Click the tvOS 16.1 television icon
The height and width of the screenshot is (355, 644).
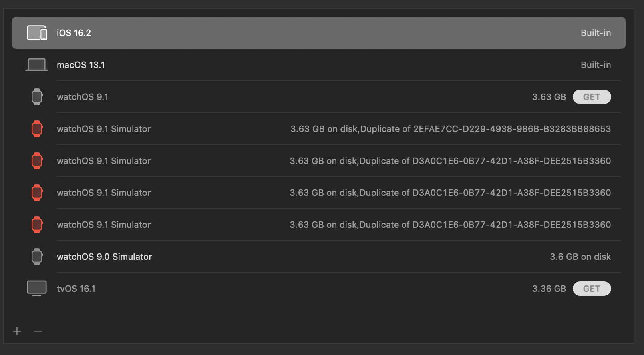click(36, 288)
